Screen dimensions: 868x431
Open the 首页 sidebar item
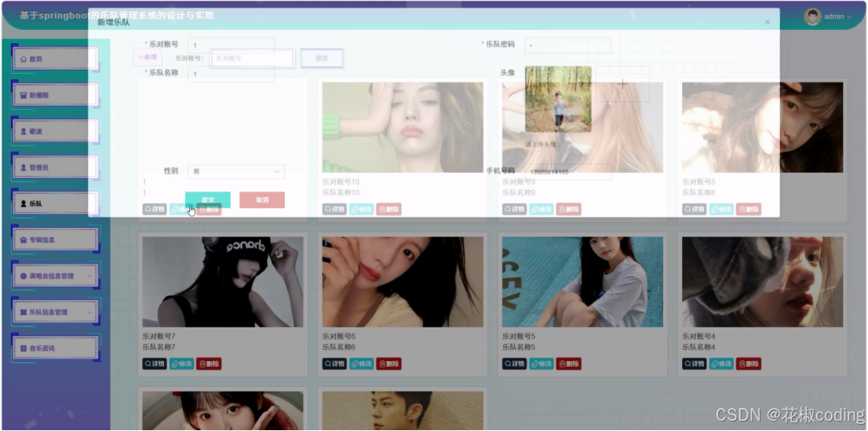pos(55,59)
